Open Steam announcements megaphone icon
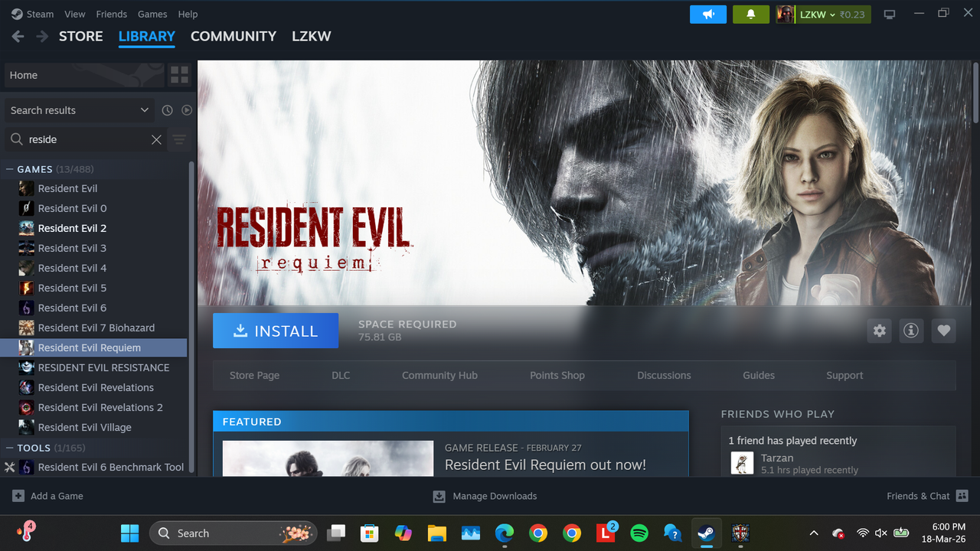 click(x=707, y=14)
